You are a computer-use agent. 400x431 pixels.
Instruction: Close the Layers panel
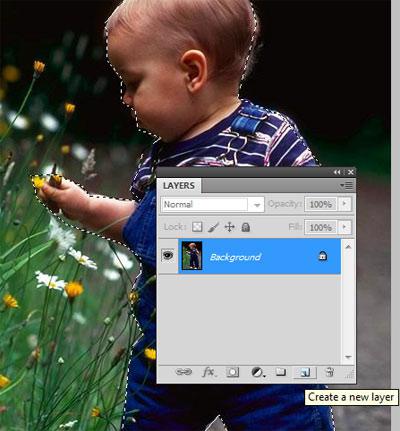point(350,172)
